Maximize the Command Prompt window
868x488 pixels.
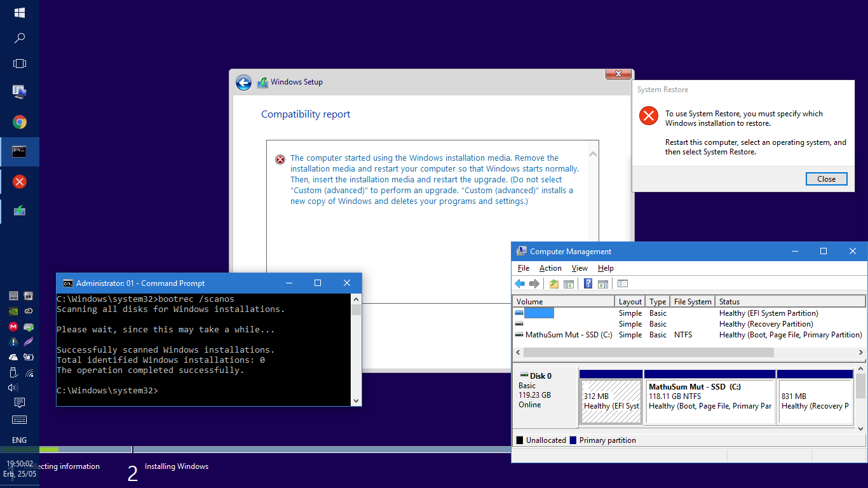(318, 283)
